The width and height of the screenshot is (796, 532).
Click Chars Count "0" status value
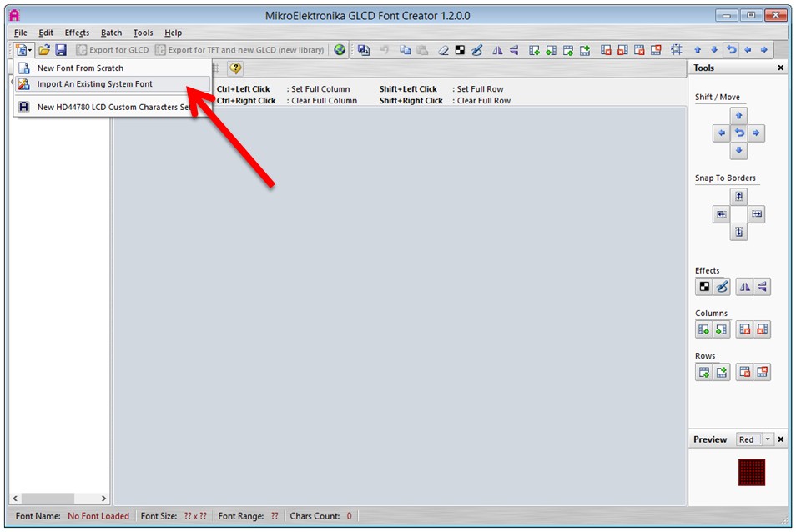350,516
